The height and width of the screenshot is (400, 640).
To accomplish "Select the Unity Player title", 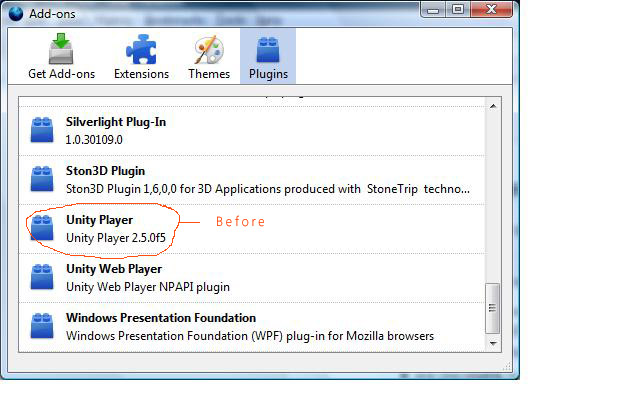I will [99, 220].
